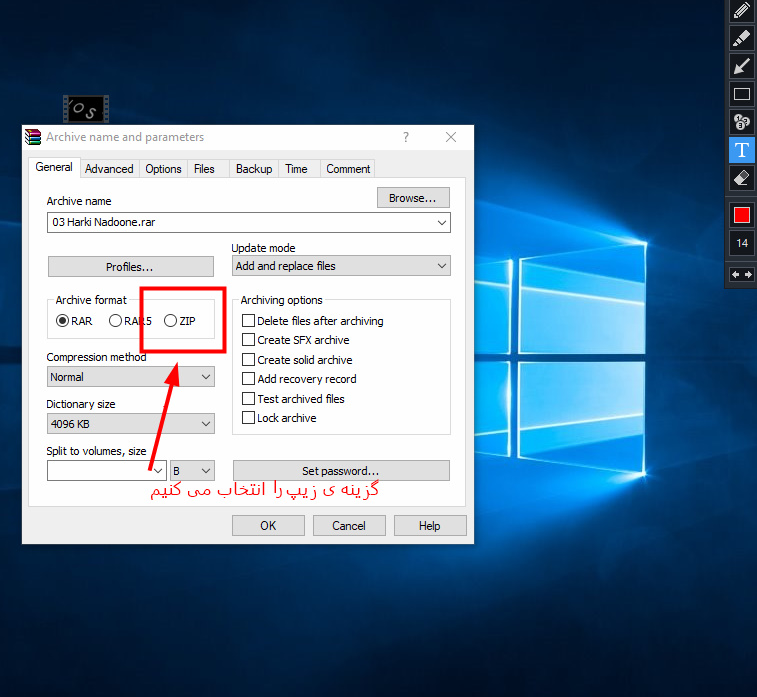Expand the Update mode dropdown

click(x=341, y=266)
